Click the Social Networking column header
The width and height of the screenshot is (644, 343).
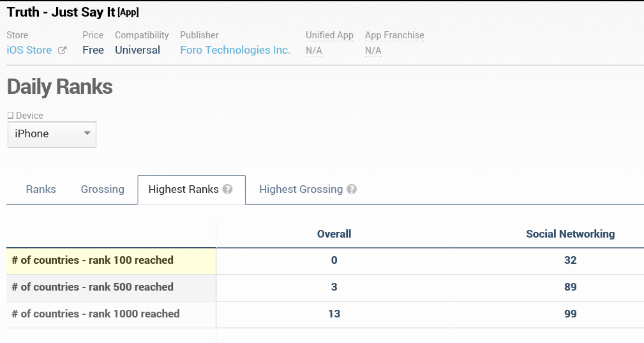[x=570, y=234]
